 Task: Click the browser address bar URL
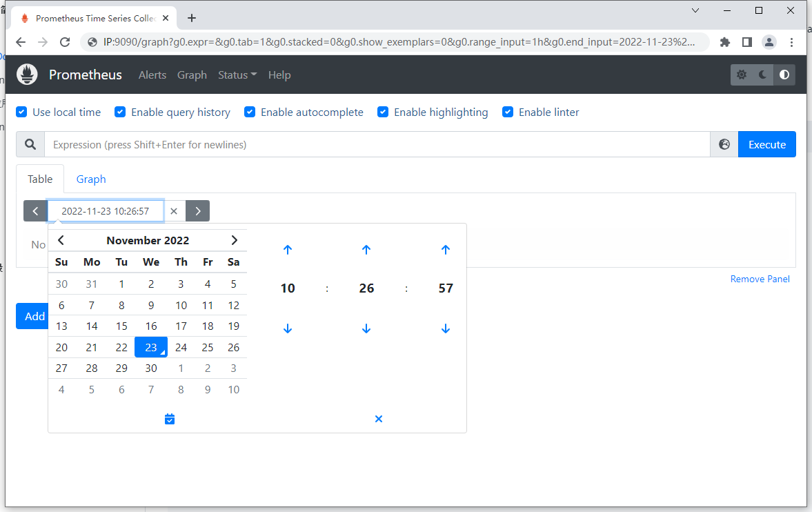[399, 42]
